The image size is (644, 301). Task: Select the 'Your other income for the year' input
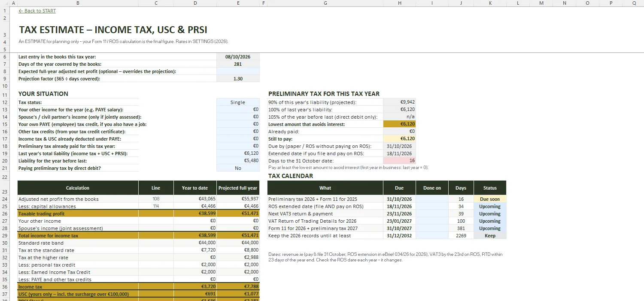pos(238,110)
